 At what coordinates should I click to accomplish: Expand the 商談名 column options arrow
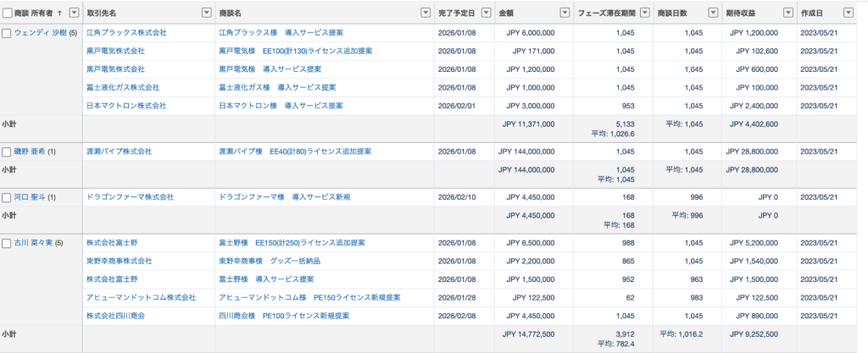(425, 13)
